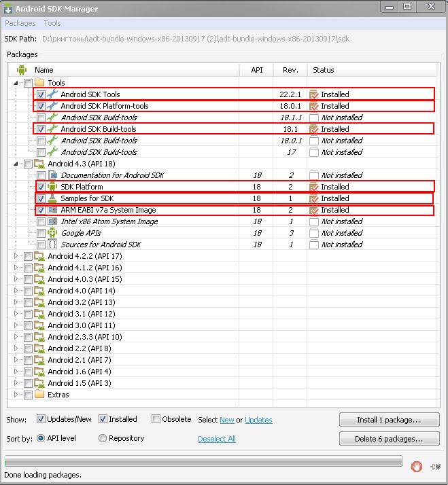Select sort by Repository radio button
This screenshot has width=448, height=485.
(103, 438)
